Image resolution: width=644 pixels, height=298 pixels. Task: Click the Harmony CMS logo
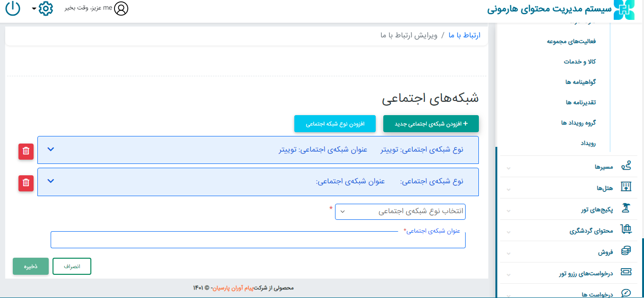click(624, 9)
